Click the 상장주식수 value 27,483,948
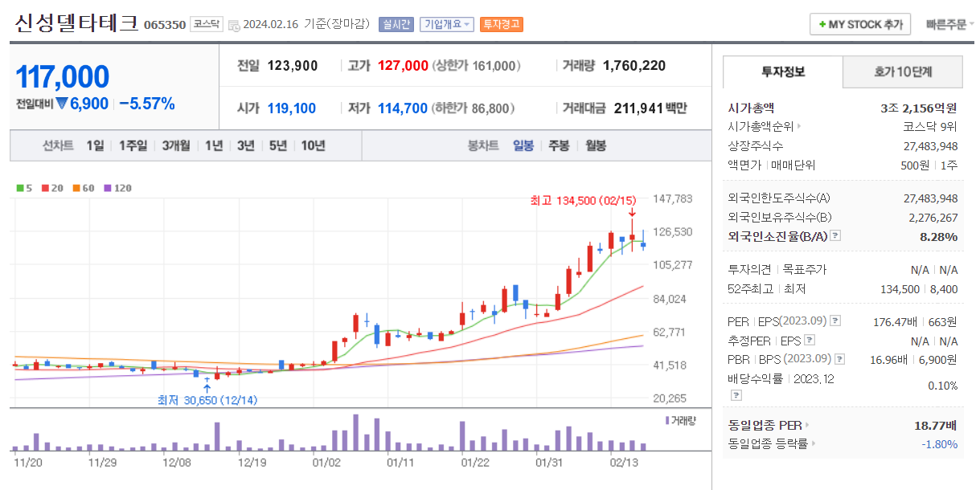This screenshot has height=490, width=980. (x=931, y=146)
